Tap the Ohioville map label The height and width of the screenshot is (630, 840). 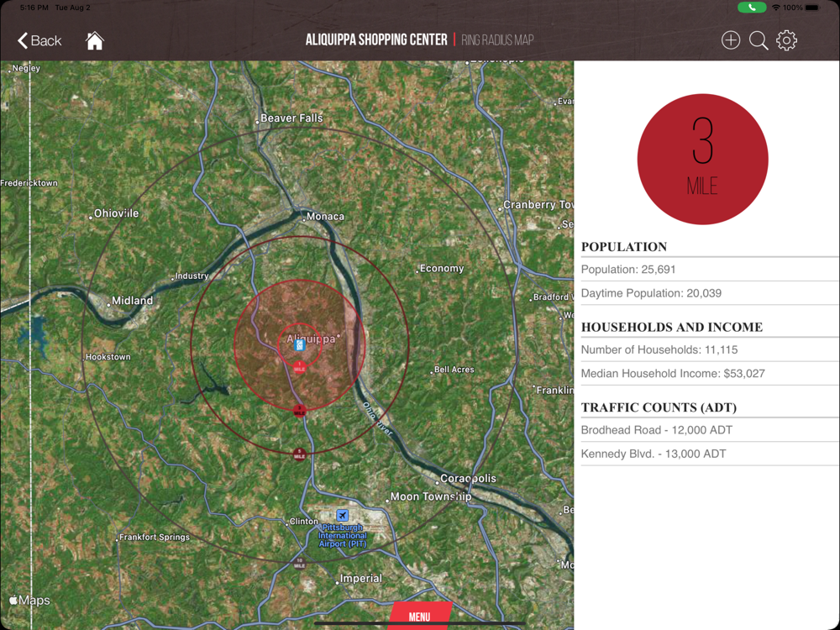(116, 213)
